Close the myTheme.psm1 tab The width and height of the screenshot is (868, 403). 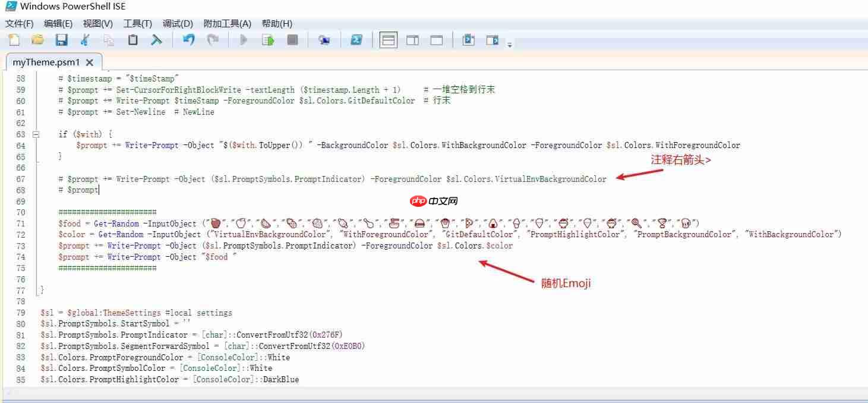(x=90, y=62)
